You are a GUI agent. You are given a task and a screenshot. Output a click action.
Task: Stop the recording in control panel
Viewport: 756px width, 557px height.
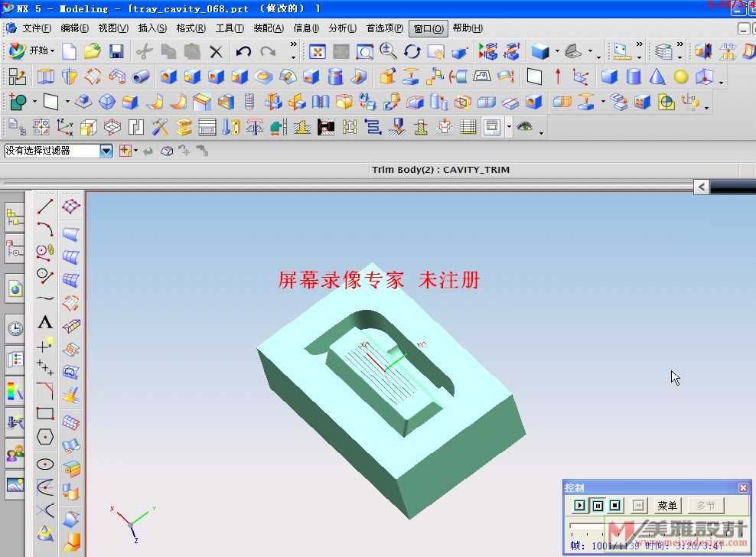[614, 506]
